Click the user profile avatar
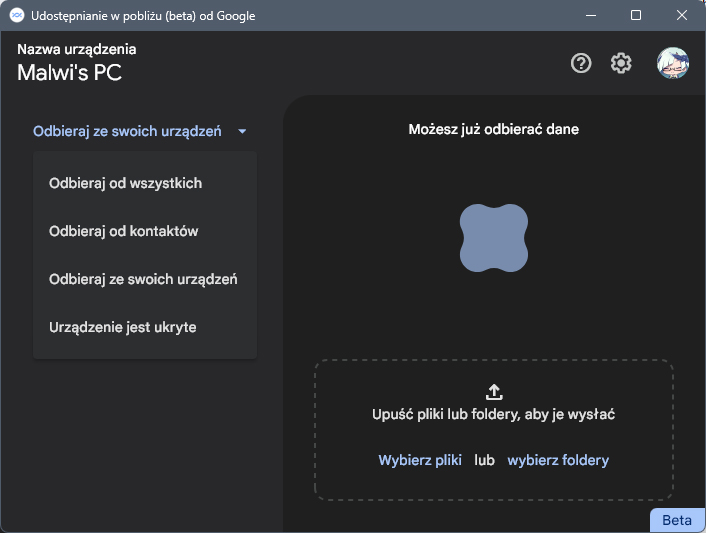This screenshot has width=706, height=533. [673, 63]
